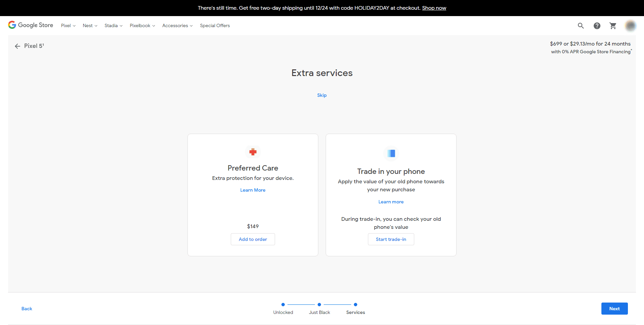Open the Learn More link under Preferred Care

click(253, 190)
